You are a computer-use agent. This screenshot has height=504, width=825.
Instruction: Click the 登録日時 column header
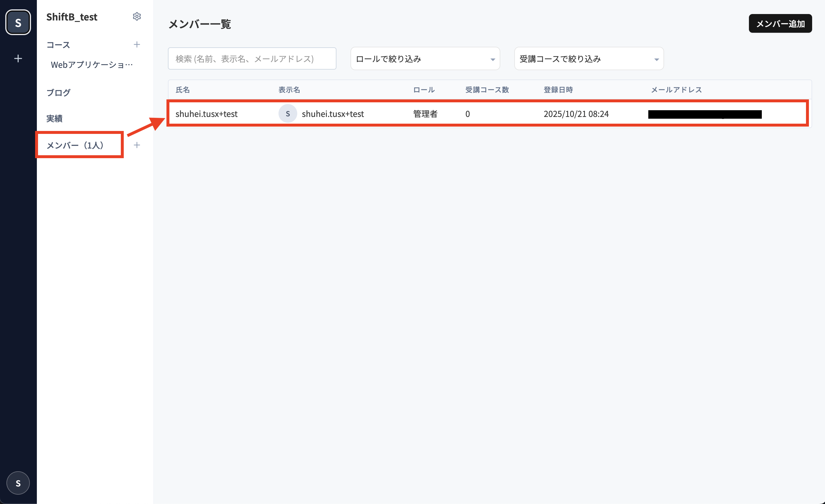click(558, 90)
